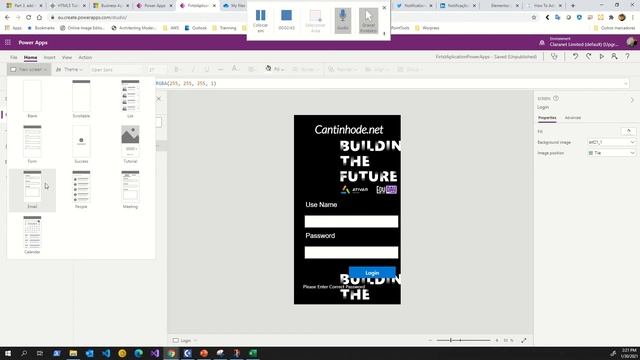640x360 pixels.
Task: Click the fit to window icon
Action: pos(524,340)
